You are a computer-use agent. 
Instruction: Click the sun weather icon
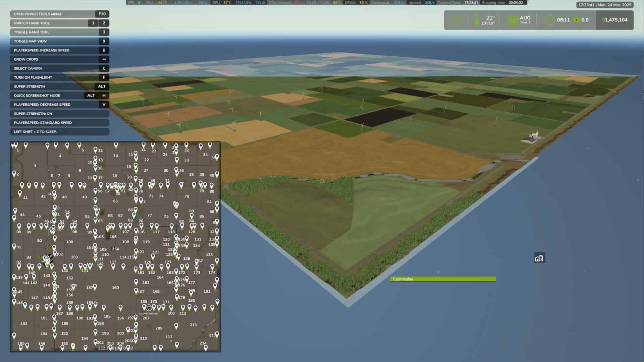pos(457,20)
